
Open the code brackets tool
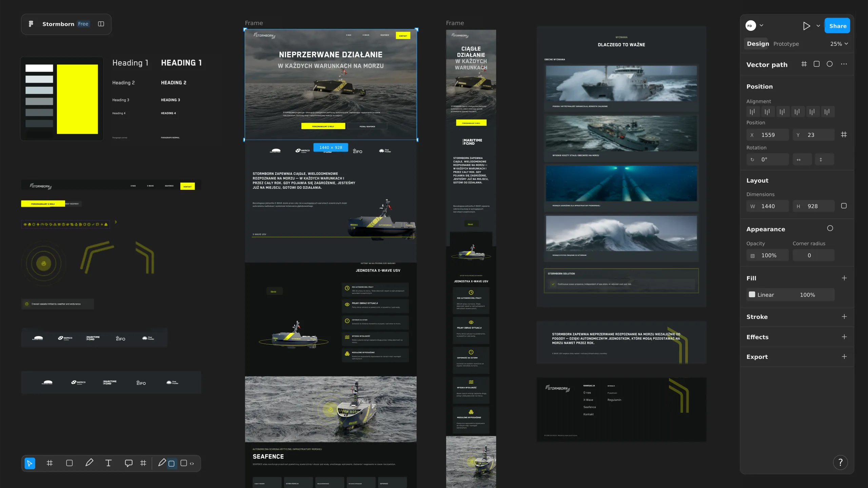click(x=192, y=464)
